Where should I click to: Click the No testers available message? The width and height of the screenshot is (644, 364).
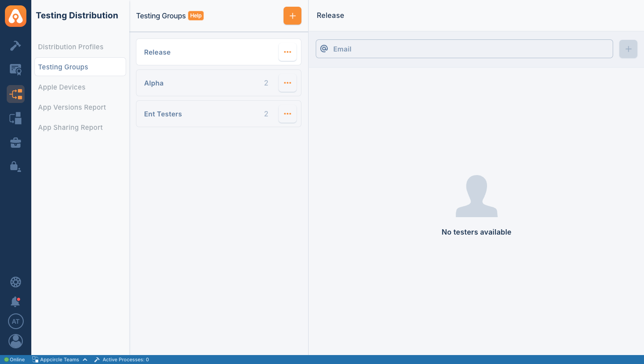(476, 232)
